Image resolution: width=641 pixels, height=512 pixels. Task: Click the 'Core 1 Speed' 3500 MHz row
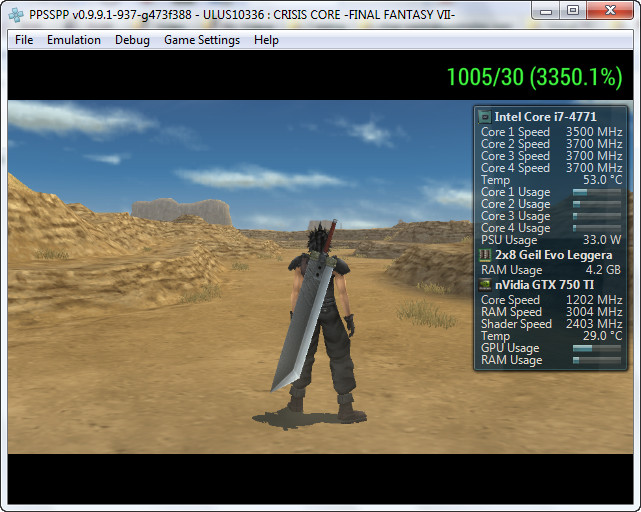(551, 132)
